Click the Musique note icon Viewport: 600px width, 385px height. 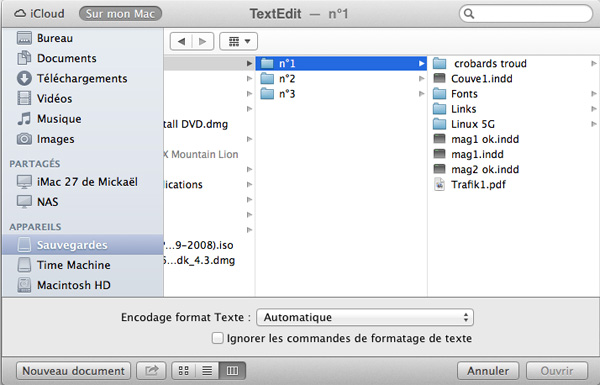click(x=24, y=119)
